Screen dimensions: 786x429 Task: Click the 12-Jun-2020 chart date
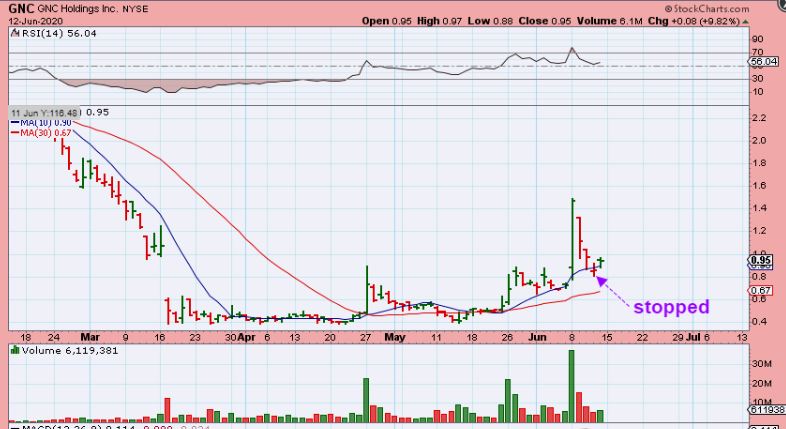[36, 21]
